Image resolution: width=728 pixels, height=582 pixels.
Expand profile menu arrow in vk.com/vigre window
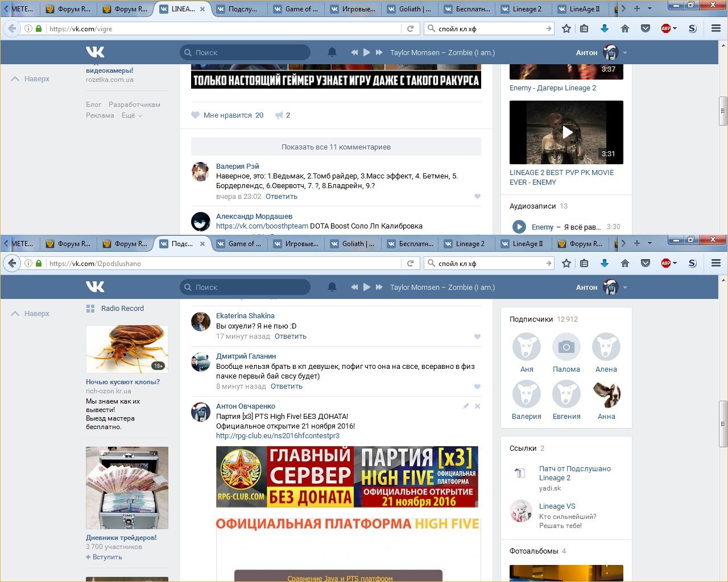coord(625,53)
